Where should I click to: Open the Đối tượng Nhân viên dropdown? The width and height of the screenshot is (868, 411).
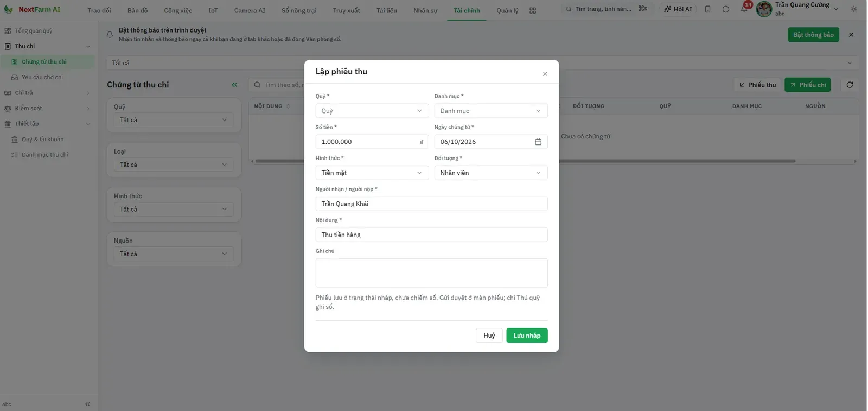(490, 173)
